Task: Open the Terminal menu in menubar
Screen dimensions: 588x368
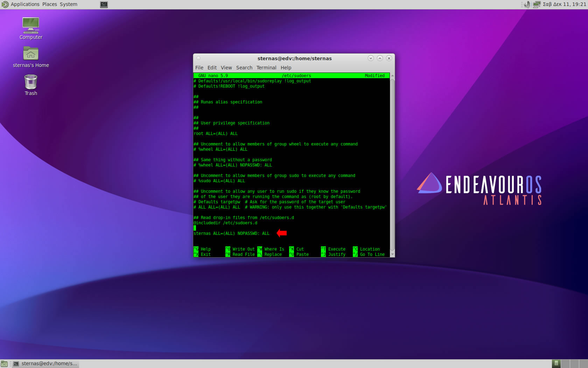Action: click(x=266, y=68)
